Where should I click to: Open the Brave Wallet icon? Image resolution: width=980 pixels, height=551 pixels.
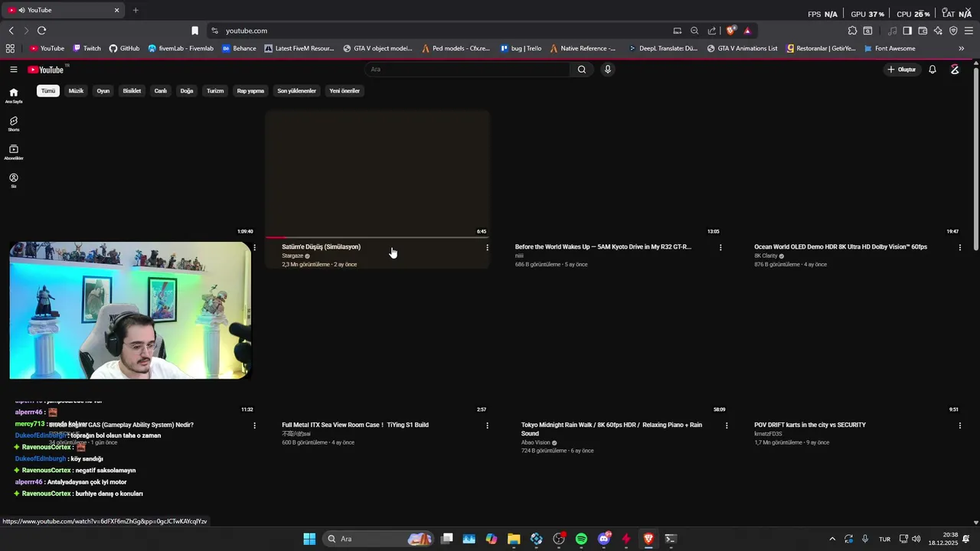(923, 31)
